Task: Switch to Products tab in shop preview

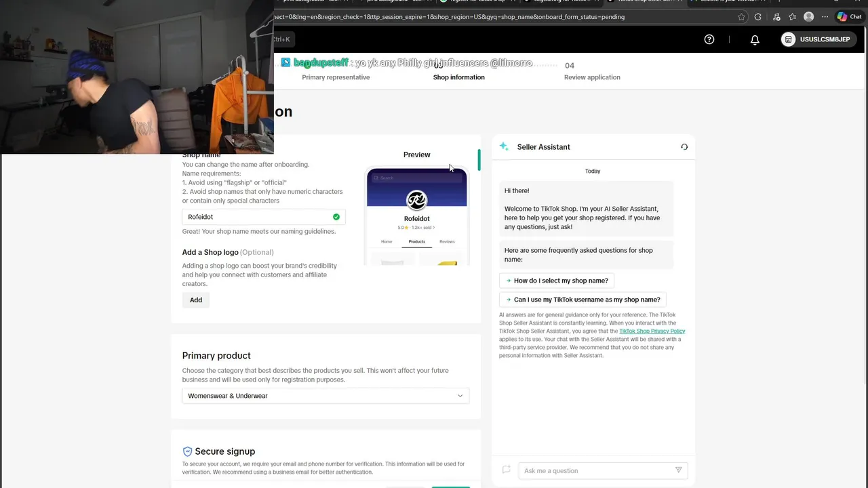Action: click(x=416, y=241)
